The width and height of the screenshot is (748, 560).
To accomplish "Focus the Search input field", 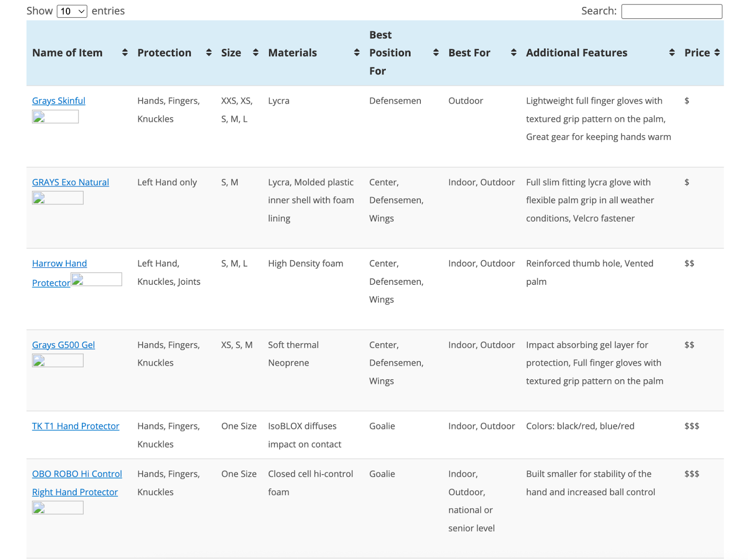I will (x=671, y=11).
